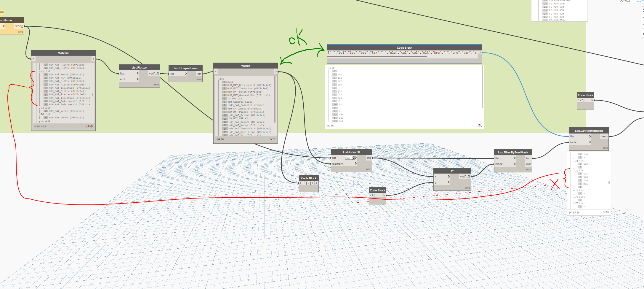Click output port arrow on Material node

point(94,59)
